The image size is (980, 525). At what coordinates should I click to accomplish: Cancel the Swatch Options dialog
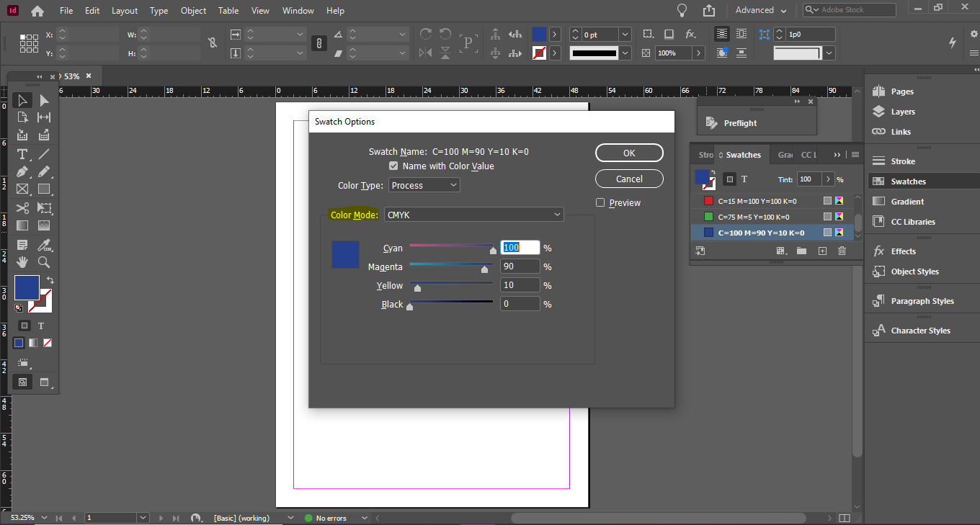click(629, 179)
